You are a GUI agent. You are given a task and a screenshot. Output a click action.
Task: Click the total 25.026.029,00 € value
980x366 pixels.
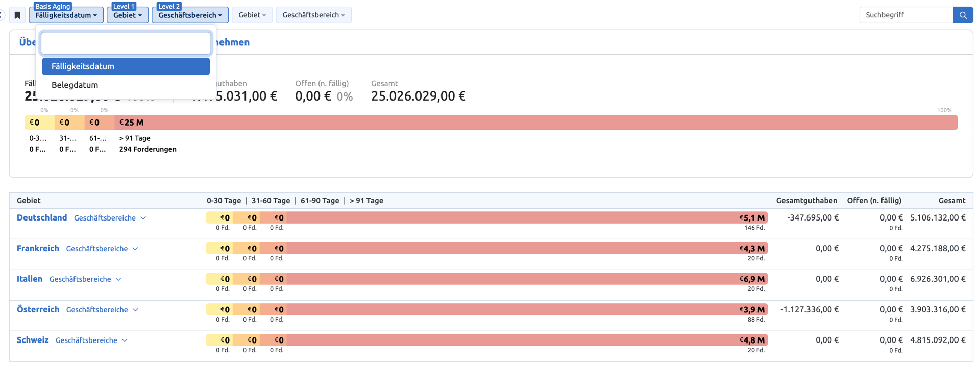(x=419, y=96)
